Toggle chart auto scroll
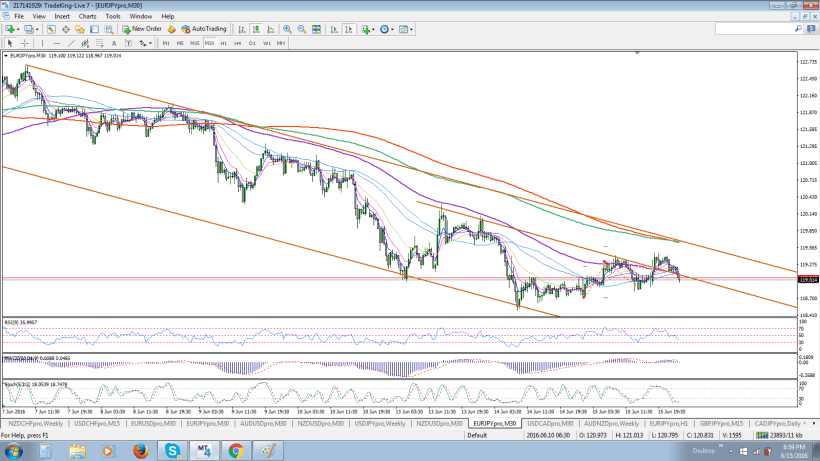 click(334, 29)
